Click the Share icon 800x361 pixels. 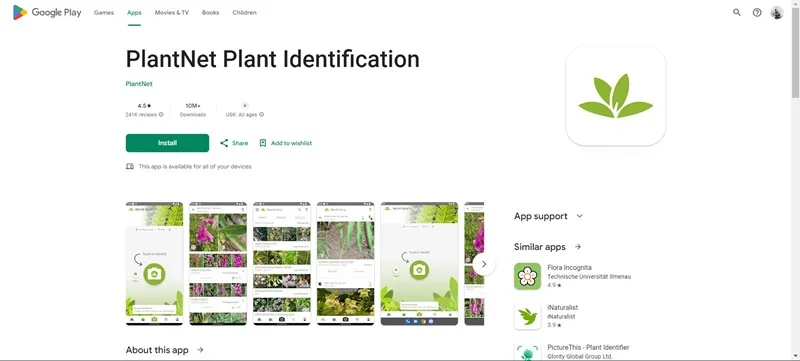224,143
